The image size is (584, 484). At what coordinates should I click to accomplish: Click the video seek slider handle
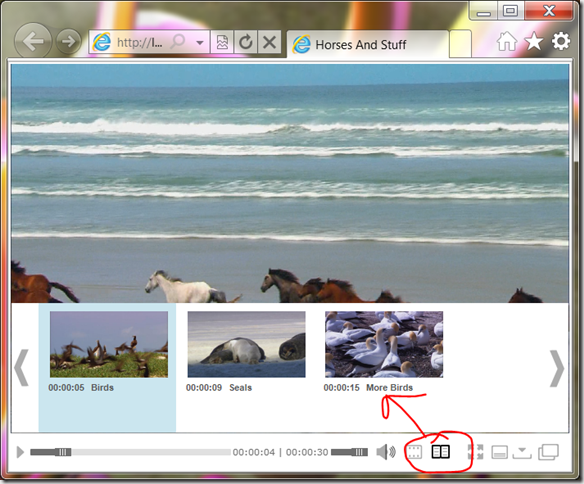(x=63, y=452)
